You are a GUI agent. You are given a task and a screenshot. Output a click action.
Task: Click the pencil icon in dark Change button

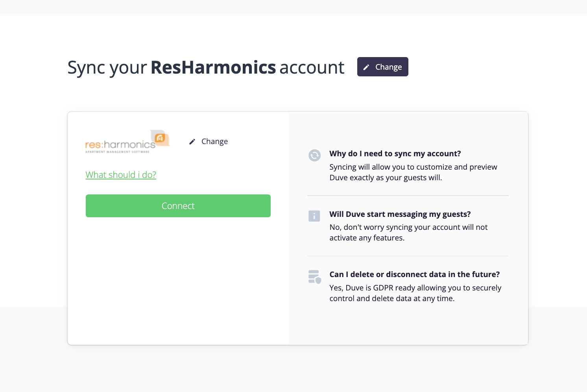point(366,67)
